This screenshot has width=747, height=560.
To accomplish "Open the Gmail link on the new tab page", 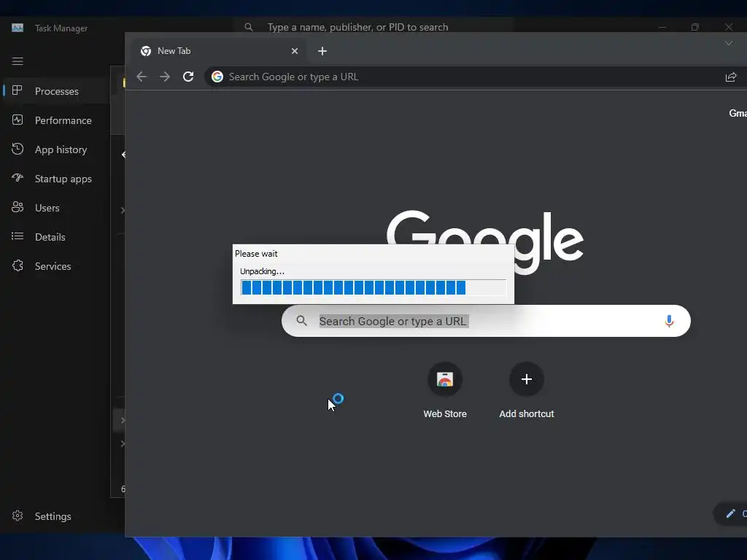I will 738,113.
